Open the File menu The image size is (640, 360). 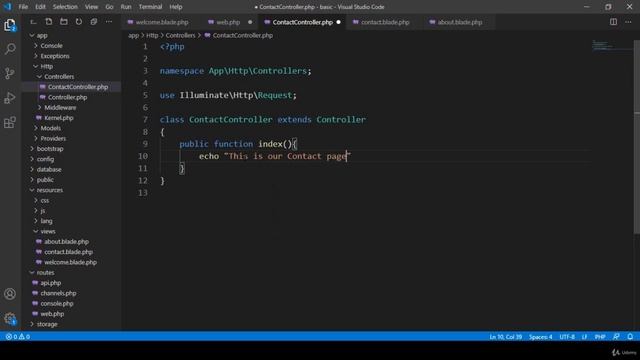tap(23, 7)
